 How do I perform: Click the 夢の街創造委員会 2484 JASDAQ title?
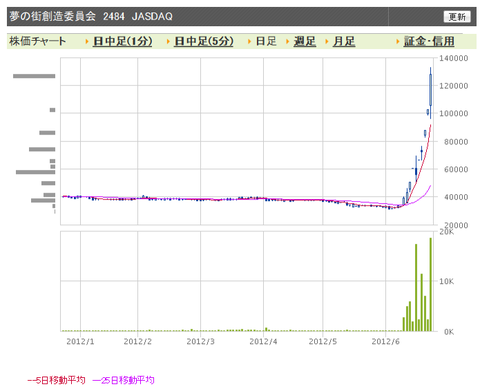(x=91, y=16)
